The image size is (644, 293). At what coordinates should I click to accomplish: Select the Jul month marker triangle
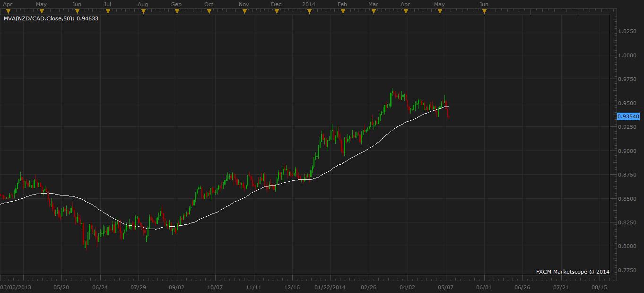(x=108, y=12)
